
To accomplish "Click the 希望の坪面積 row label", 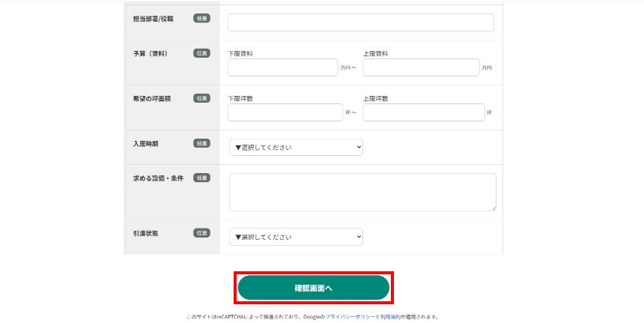I will [152, 98].
